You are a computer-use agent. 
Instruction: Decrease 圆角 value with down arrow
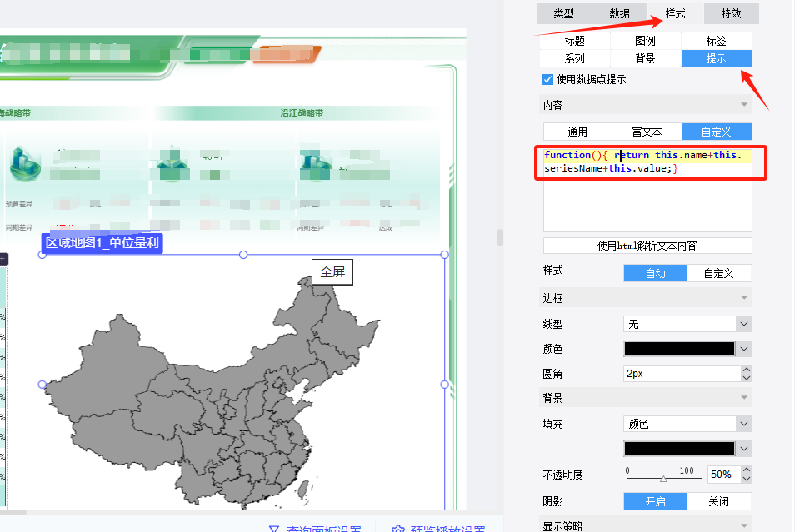coord(747,378)
